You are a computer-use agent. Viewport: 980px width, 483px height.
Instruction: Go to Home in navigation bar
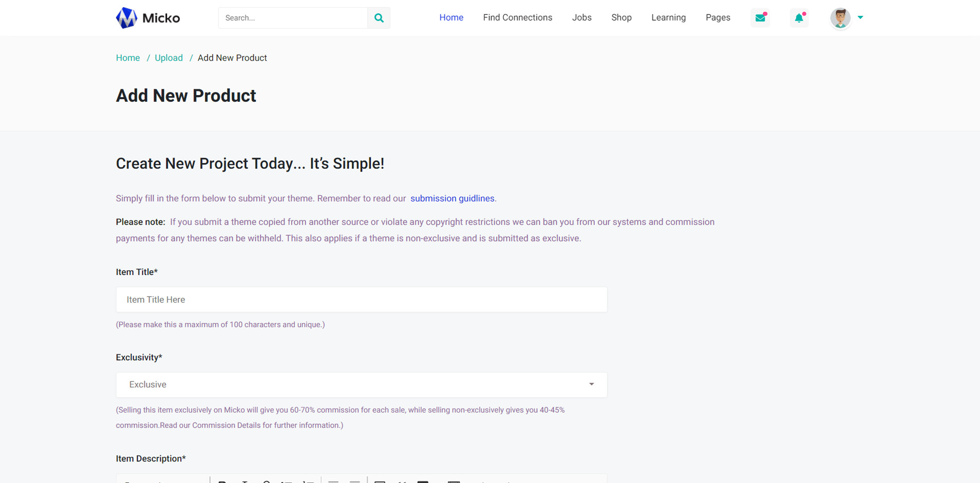click(451, 17)
